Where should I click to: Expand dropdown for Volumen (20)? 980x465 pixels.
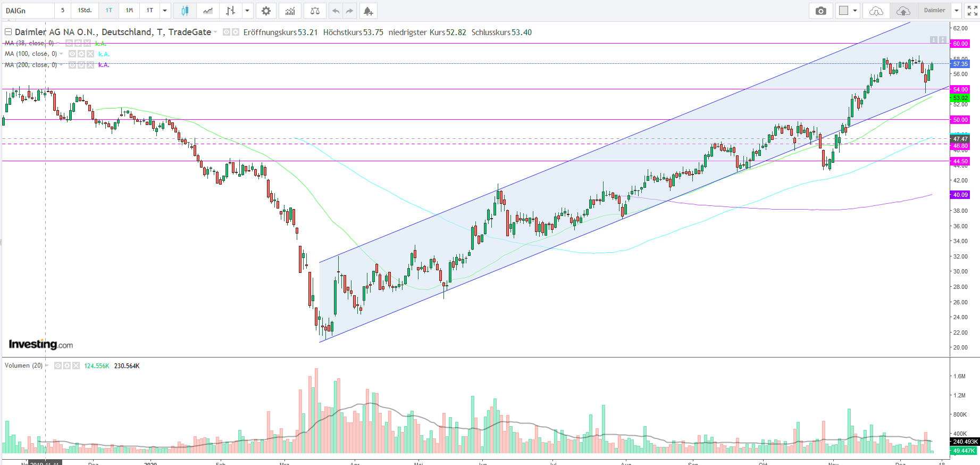(x=47, y=366)
